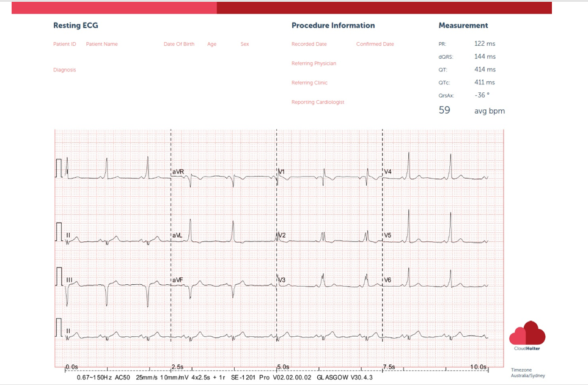Click the Timezone Australia/Sydney text

point(527,372)
